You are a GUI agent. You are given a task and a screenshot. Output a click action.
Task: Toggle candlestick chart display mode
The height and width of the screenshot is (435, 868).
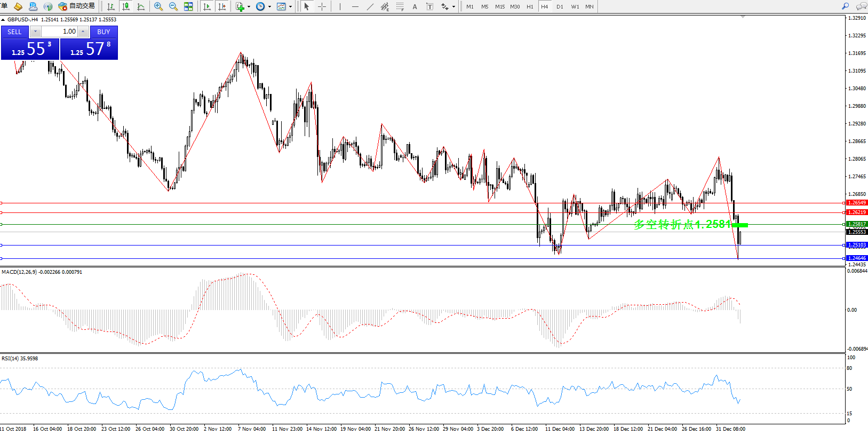[x=126, y=6]
